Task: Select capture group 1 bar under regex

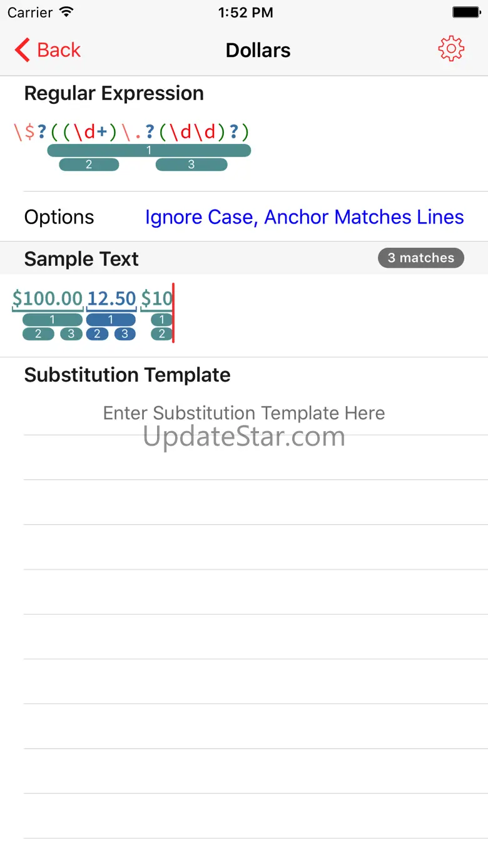Action: tap(149, 150)
